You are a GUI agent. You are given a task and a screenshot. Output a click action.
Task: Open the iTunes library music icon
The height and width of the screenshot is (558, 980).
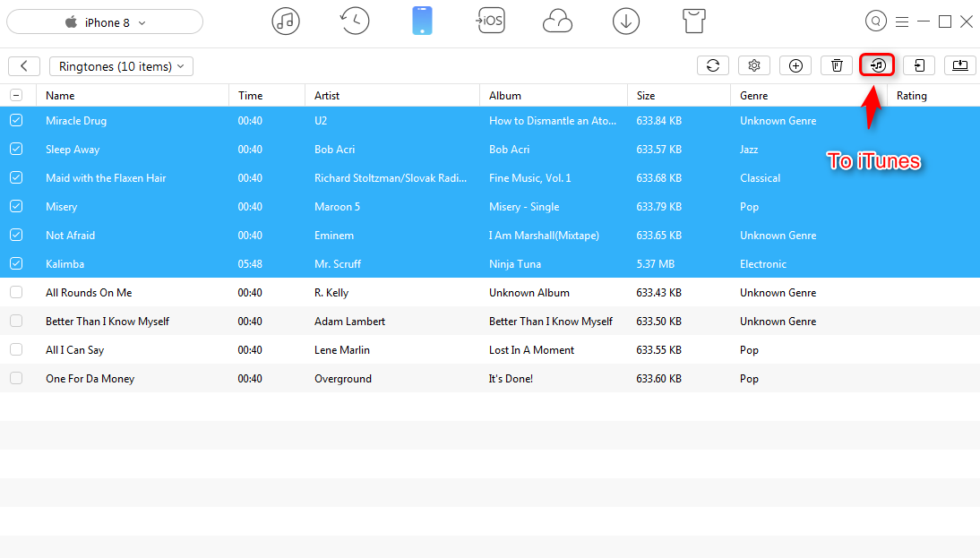pyautogui.click(x=286, y=21)
